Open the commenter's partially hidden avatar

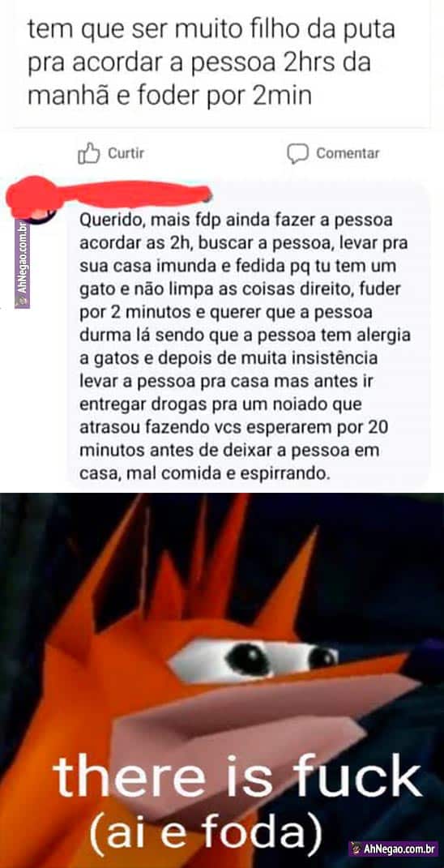coord(40,213)
